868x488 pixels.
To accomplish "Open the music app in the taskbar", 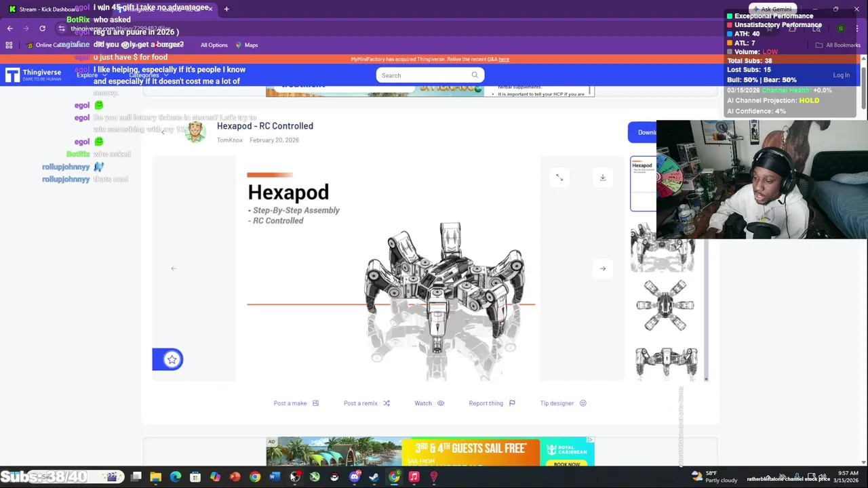I will point(414,477).
